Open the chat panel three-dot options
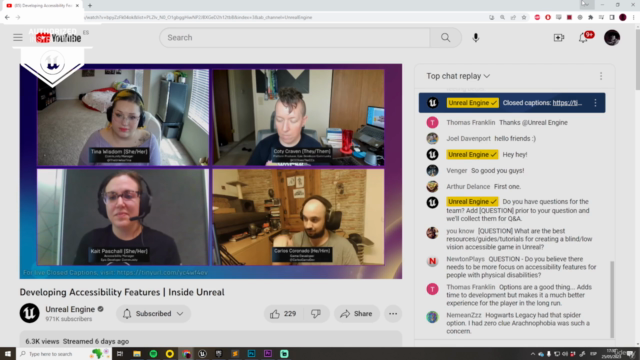The image size is (640, 360). (x=601, y=76)
